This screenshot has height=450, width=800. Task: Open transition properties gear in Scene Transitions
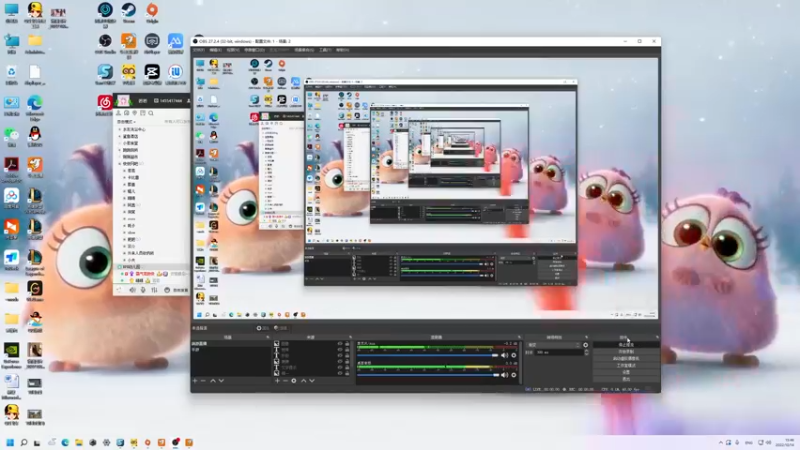point(586,345)
